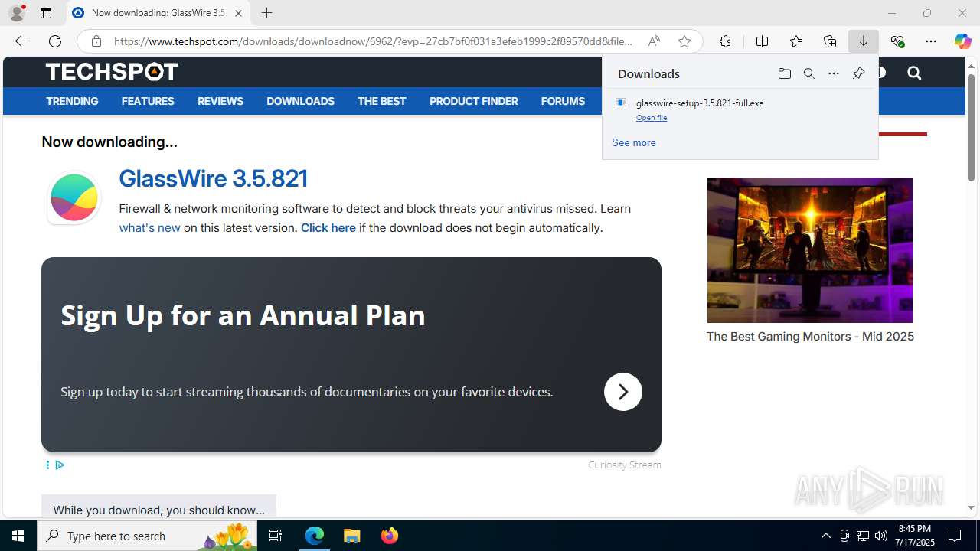Click See more in Downloads panel

pos(633,143)
